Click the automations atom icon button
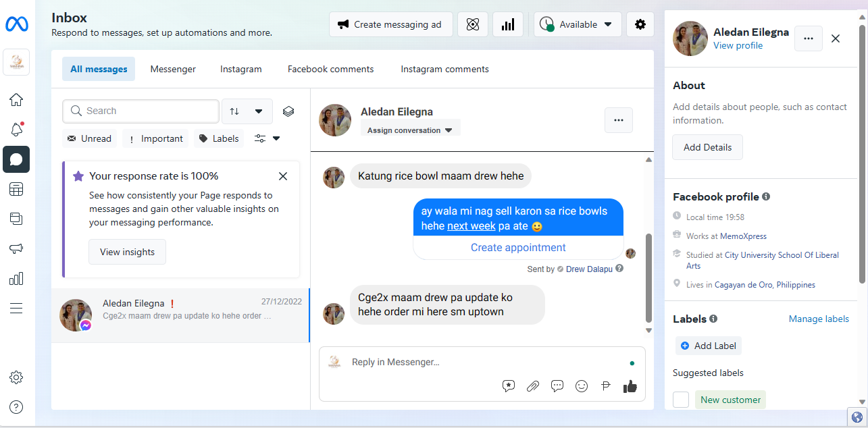 pos(473,24)
